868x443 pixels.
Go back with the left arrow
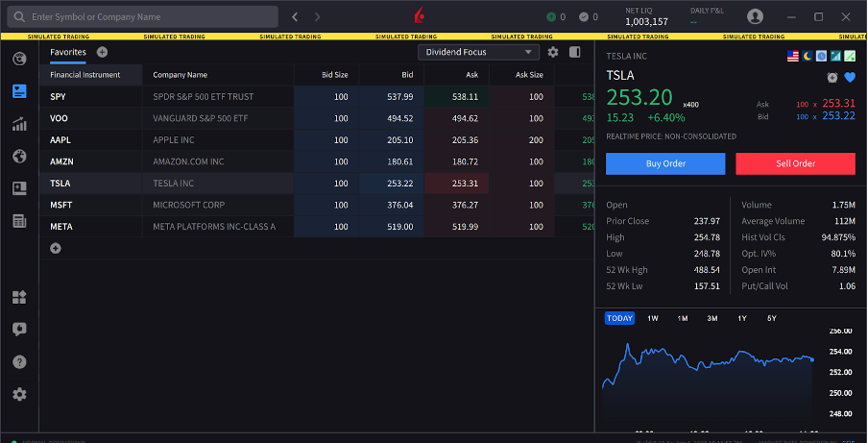point(295,17)
